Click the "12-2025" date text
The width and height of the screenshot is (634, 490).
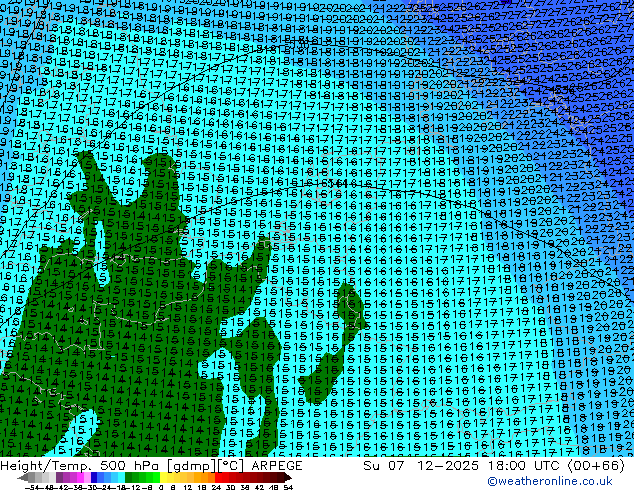click(x=448, y=466)
